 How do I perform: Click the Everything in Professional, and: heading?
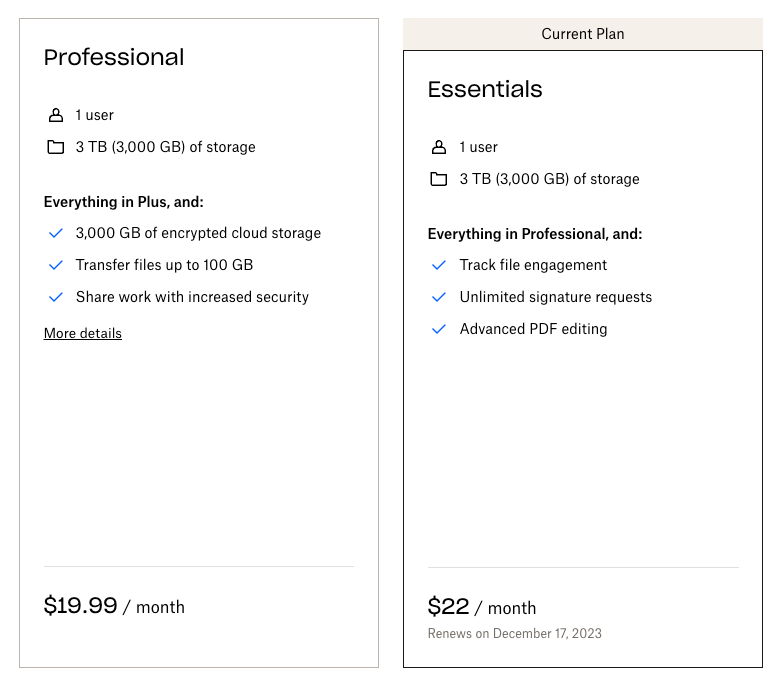[535, 234]
